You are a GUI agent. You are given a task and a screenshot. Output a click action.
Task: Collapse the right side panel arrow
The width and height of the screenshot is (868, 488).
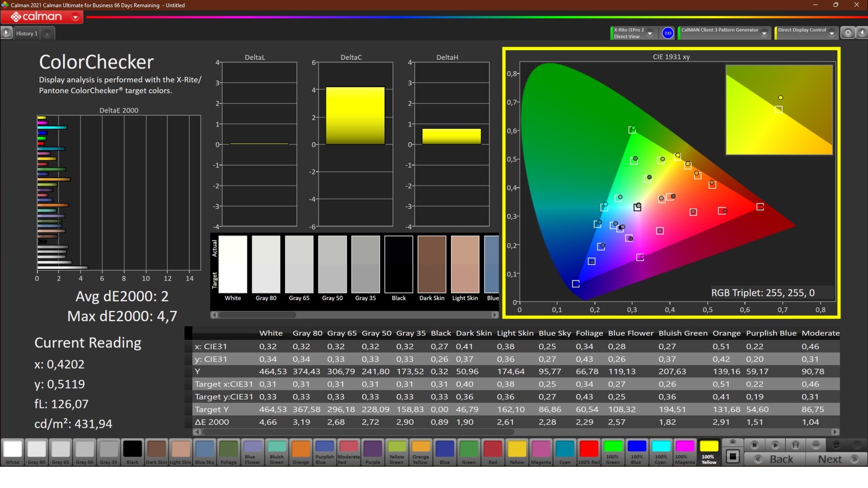point(862,33)
